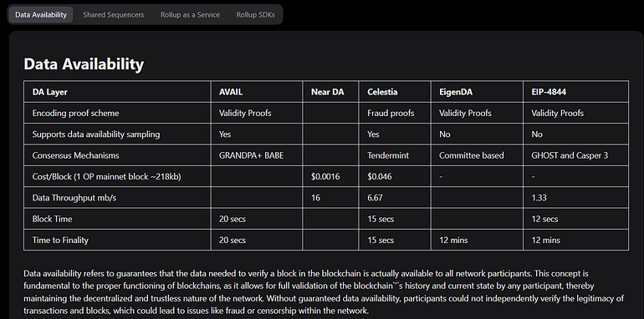Click the 'Block Time' row label
The height and width of the screenshot is (319, 644).
tap(52, 219)
